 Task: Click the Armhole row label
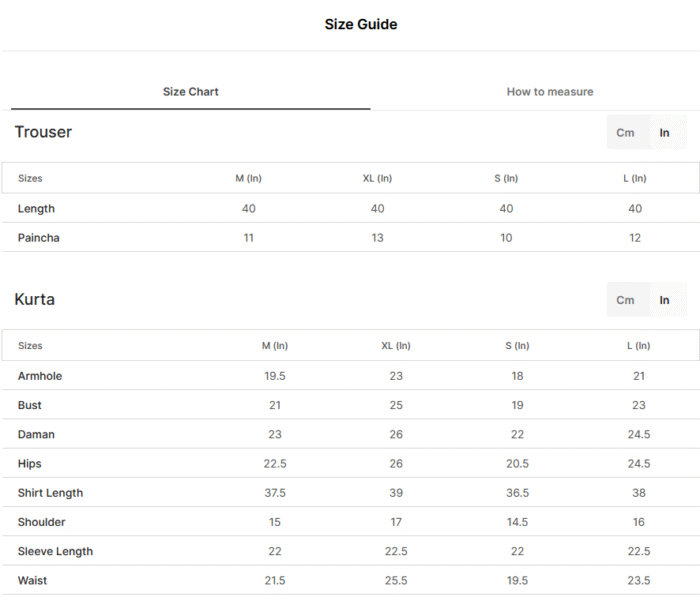pyautogui.click(x=40, y=376)
